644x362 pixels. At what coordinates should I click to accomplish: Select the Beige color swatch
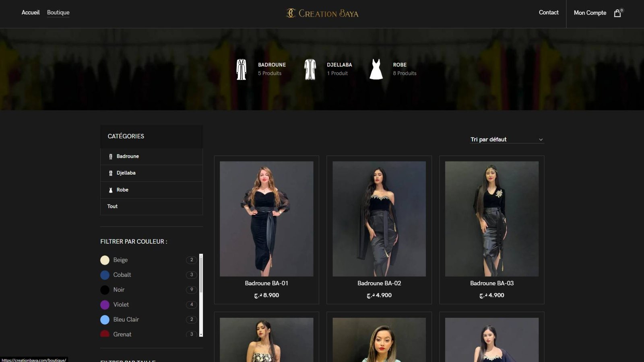tap(105, 260)
